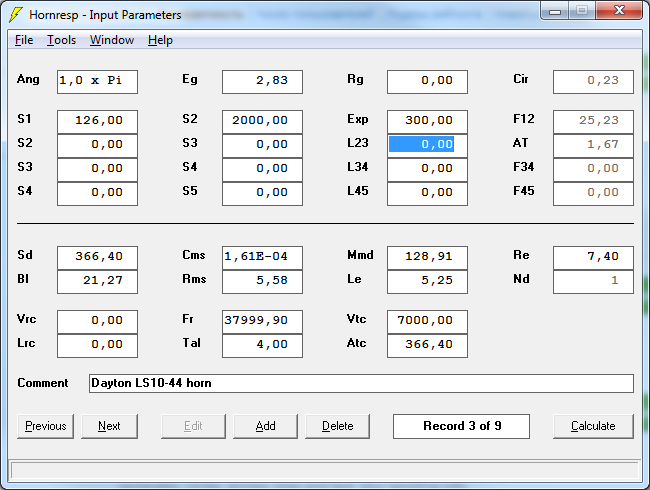Open the File menu
This screenshot has width=650, height=490.
coord(24,40)
